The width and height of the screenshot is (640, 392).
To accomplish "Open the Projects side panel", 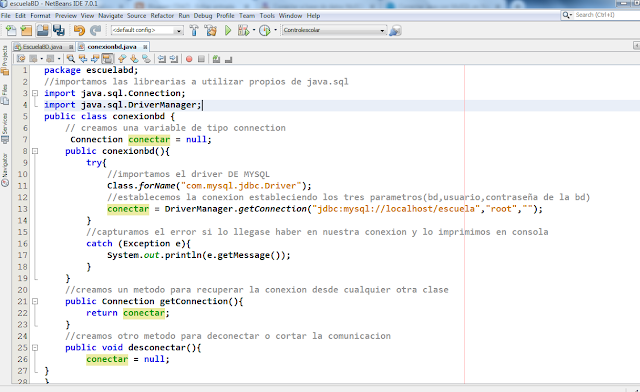I will tap(5, 60).
